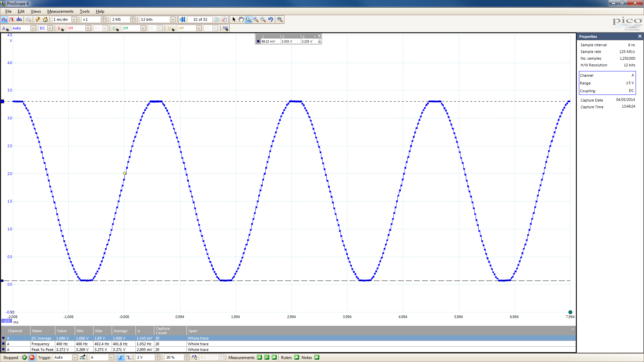Select the DC Average measurement row

288,338
